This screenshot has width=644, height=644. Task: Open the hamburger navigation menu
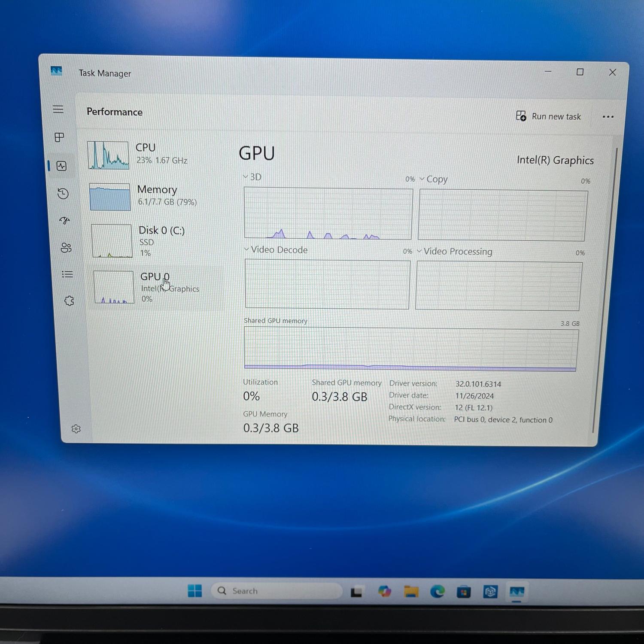58,109
